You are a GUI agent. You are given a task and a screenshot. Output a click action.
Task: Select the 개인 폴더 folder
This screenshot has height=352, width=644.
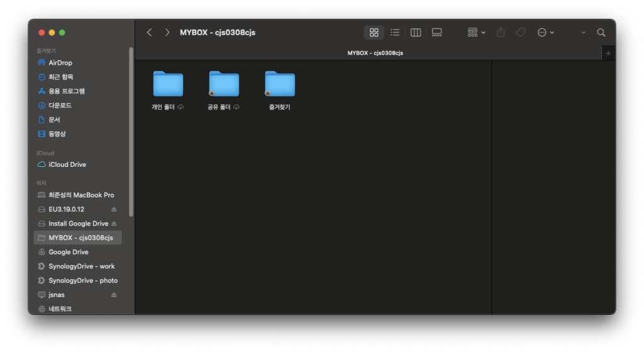click(x=168, y=84)
